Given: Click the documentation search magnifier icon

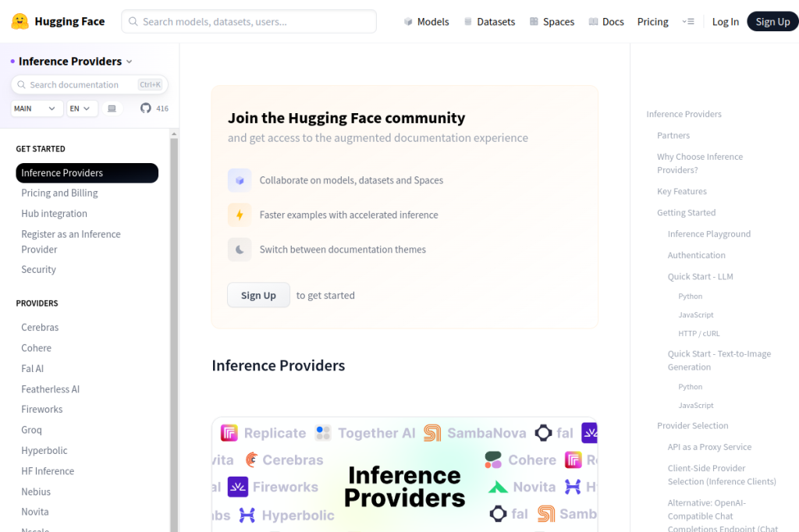Looking at the screenshot, I should (x=21, y=84).
